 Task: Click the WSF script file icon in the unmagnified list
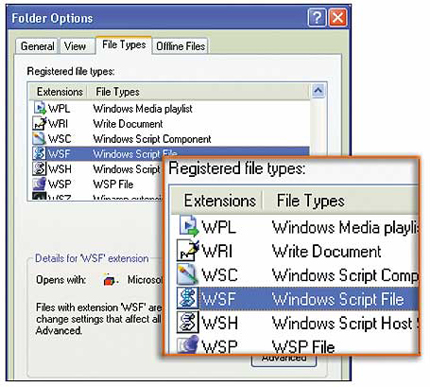click(x=39, y=153)
